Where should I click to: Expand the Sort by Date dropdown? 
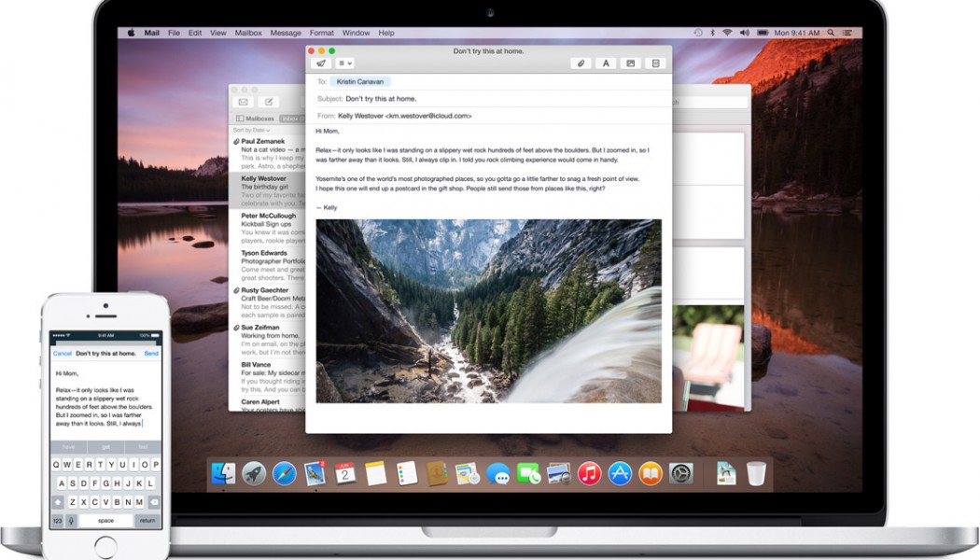[x=251, y=130]
